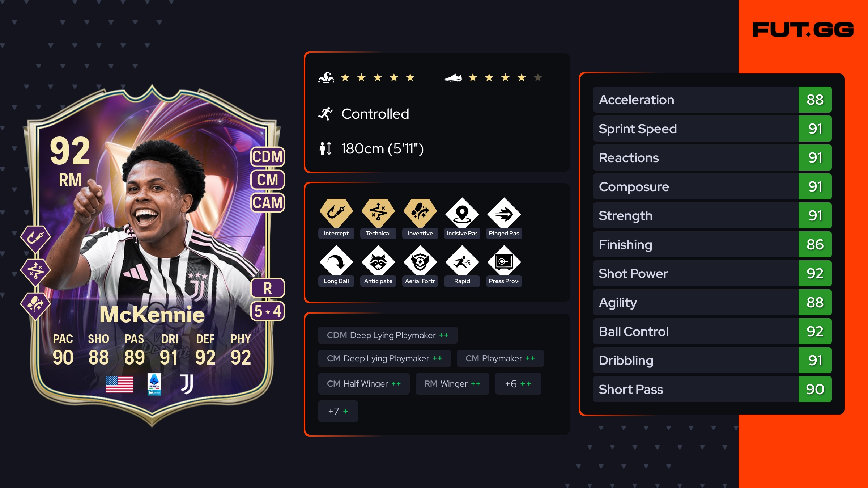This screenshot has height=488, width=868.
Task: Click the CAM alternate position badge
Action: (x=268, y=202)
